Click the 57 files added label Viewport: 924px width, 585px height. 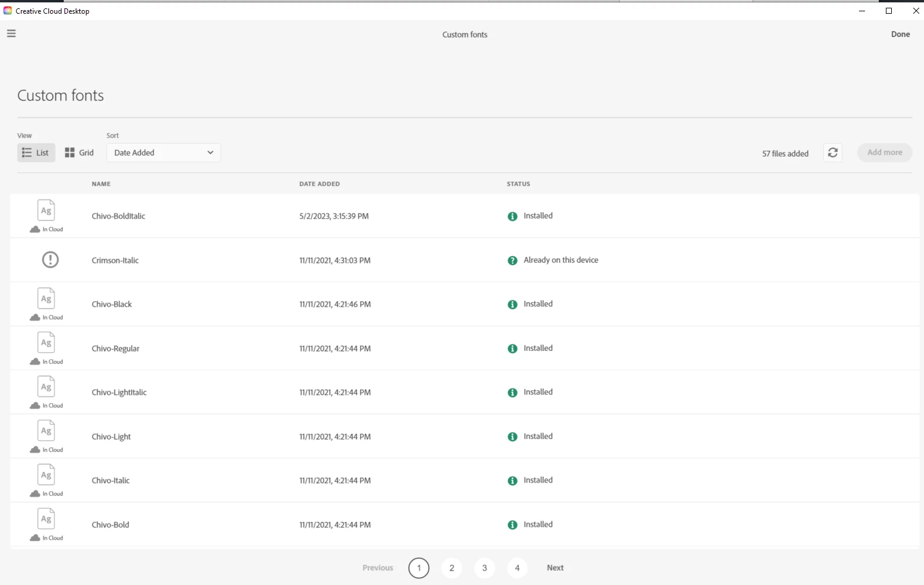click(785, 153)
